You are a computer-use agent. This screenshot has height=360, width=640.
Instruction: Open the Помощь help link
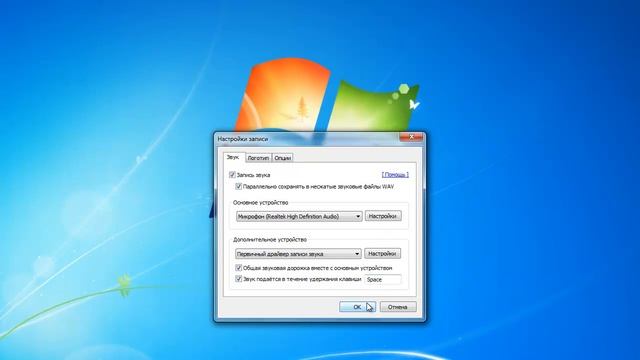395,175
